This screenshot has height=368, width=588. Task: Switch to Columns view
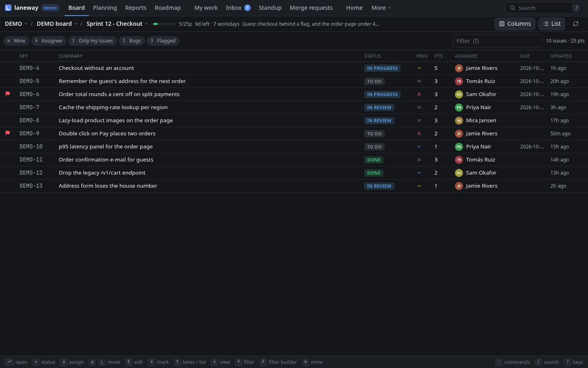pyautogui.click(x=515, y=24)
